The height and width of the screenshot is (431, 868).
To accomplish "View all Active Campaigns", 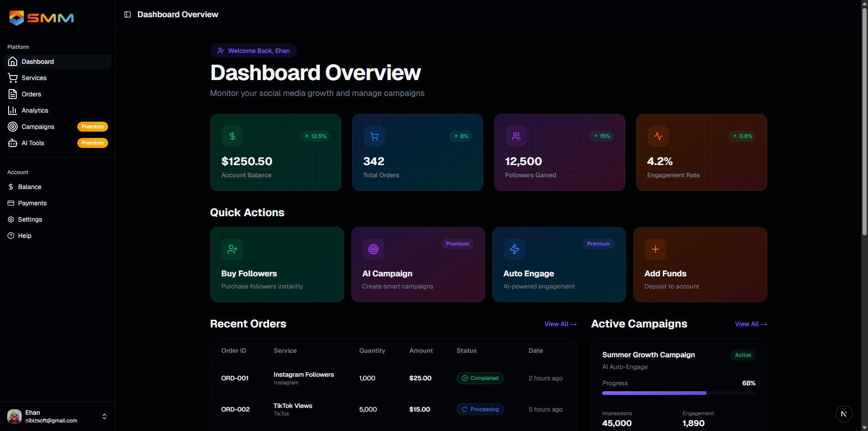I will click(x=751, y=324).
